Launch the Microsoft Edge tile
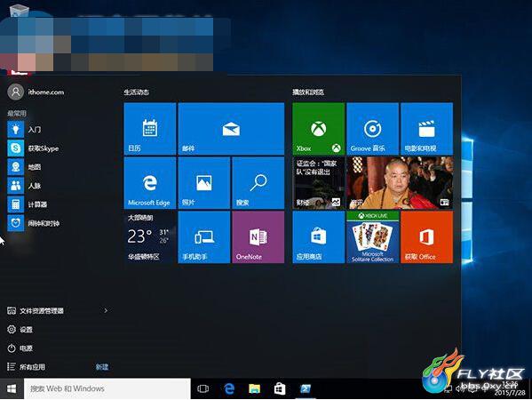The width and height of the screenshot is (532, 400). tap(150, 183)
